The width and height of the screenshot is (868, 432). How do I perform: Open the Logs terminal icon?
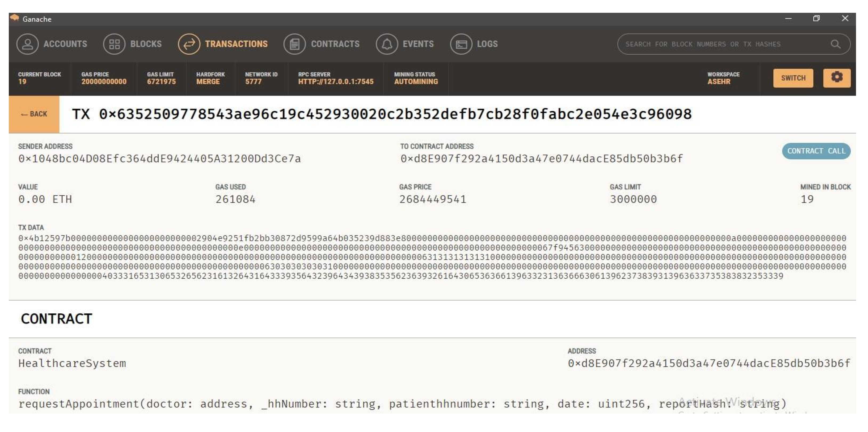click(461, 44)
